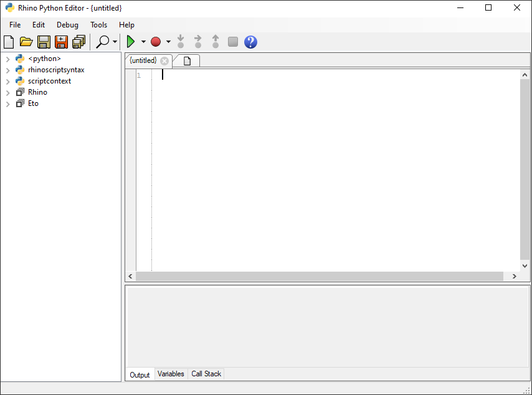This screenshot has width=532, height=395.
Task: Click the Rhino Python Editor title icon
Action: [10, 7]
